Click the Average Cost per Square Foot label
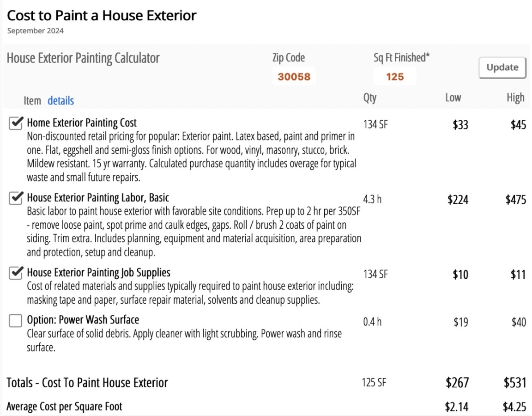 pyautogui.click(x=64, y=407)
